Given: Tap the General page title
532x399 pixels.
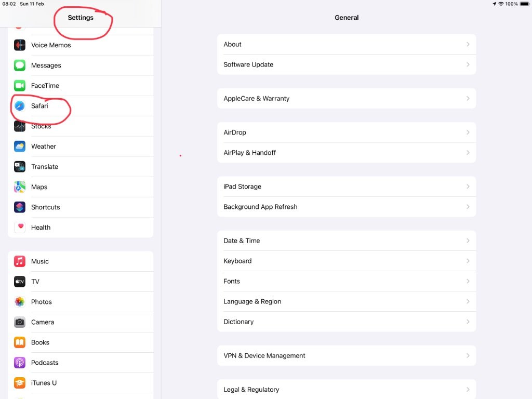Looking at the screenshot, I should tap(347, 18).
